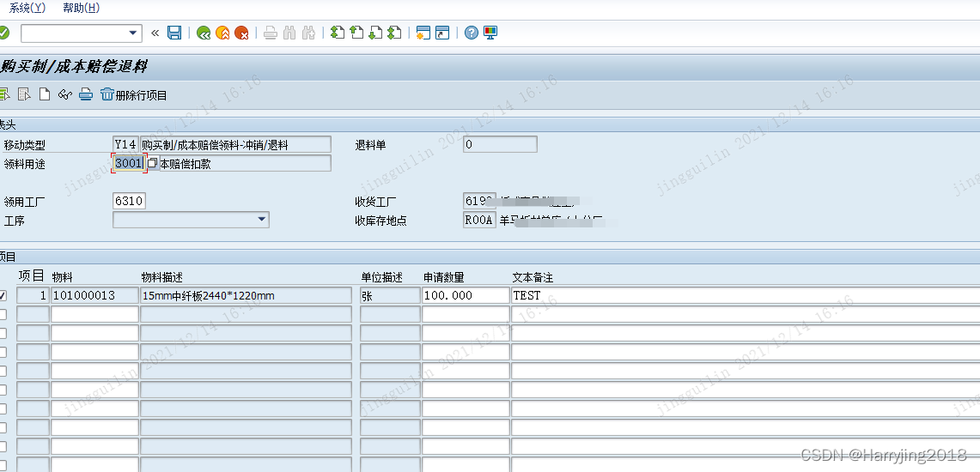This screenshot has height=472, width=980.
Task: Click the 退料单 label
Action: tap(371, 146)
